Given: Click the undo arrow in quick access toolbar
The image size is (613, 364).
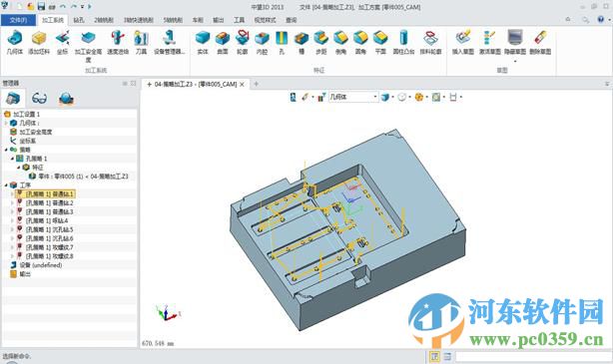Looking at the screenshot, I should 63,7.
